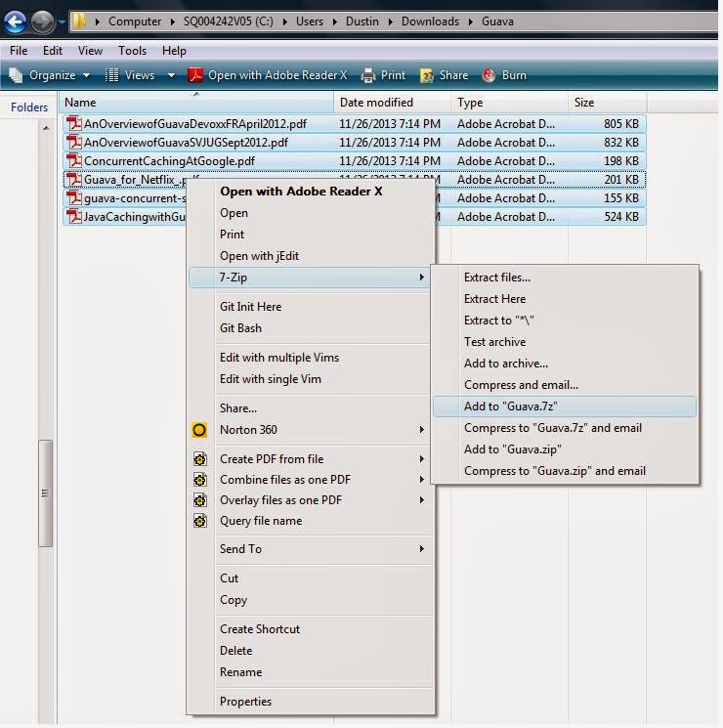Choose Git Bash from context menu

click(240, 328)
